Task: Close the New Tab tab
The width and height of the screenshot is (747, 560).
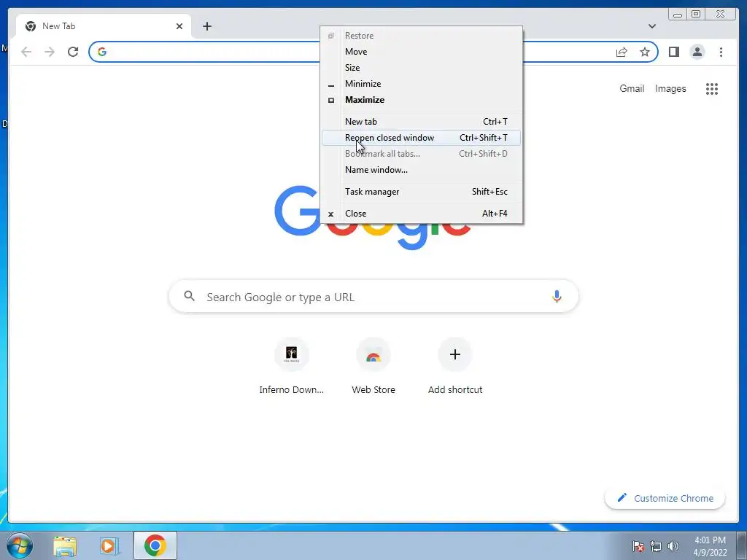Action: [x=179, y=26]
